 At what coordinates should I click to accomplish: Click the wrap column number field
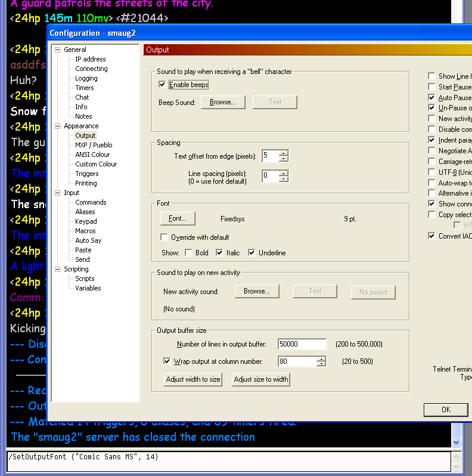tap(297, 361)
